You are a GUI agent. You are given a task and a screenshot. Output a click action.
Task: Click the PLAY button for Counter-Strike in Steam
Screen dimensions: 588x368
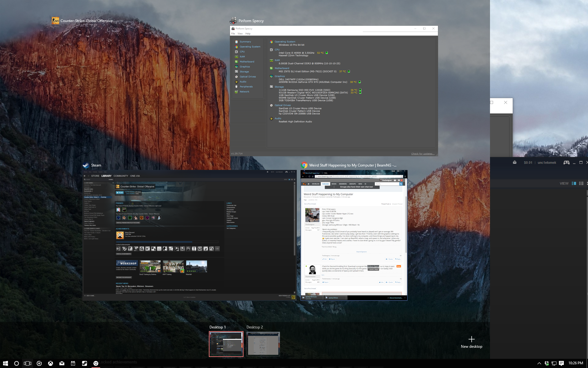coord(119,193)
